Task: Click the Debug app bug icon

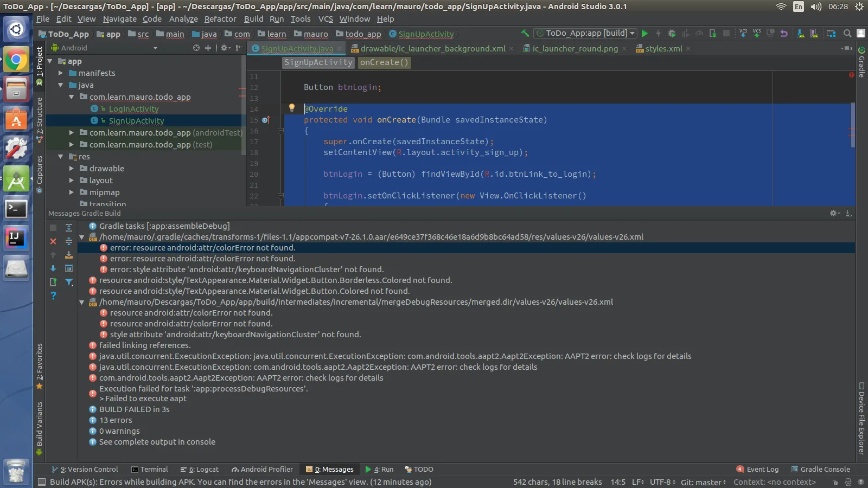Action: pyautogui.click(x=672, y=33)
